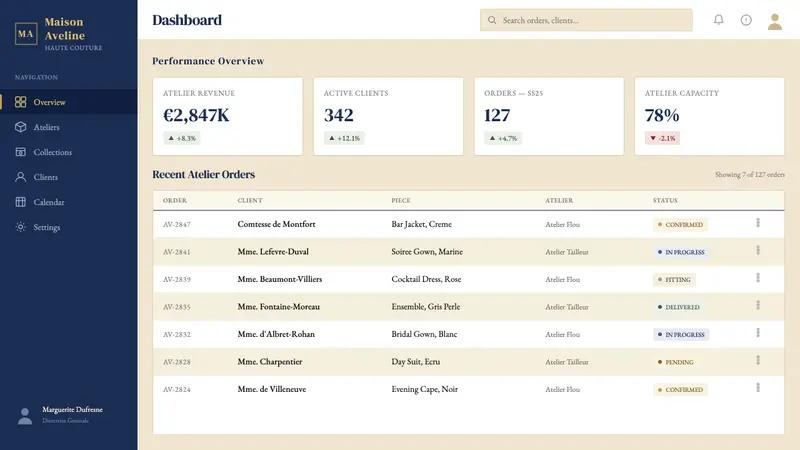Open the notifications bell

(718, 20)
